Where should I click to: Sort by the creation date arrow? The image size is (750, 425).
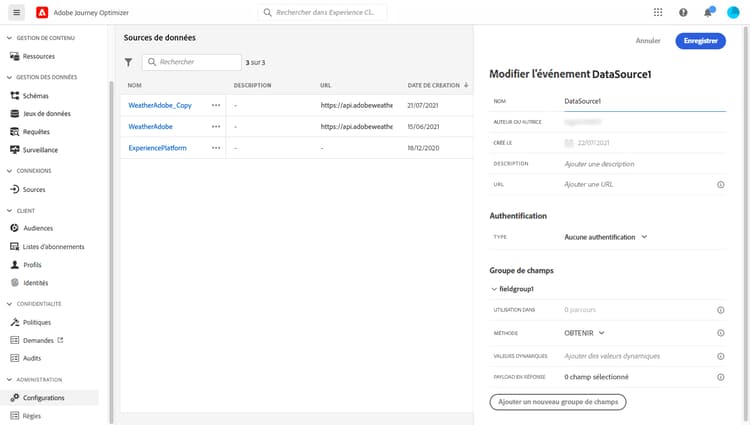pos(466,85)
